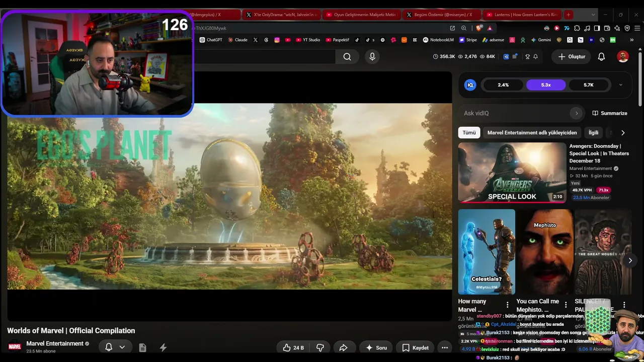Screen dimensions: 644x362
Task: Start voice search with the microphone icon
Action: click(372, 57)
